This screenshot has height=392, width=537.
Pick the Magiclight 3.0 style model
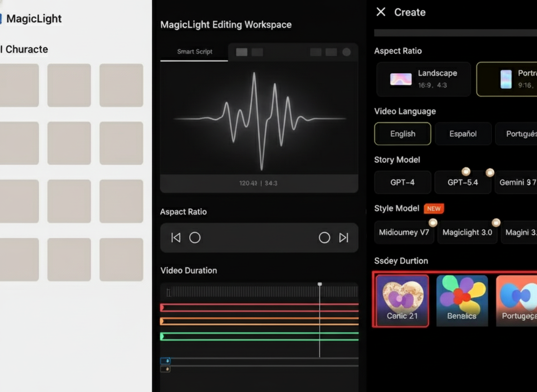point(467,232)
